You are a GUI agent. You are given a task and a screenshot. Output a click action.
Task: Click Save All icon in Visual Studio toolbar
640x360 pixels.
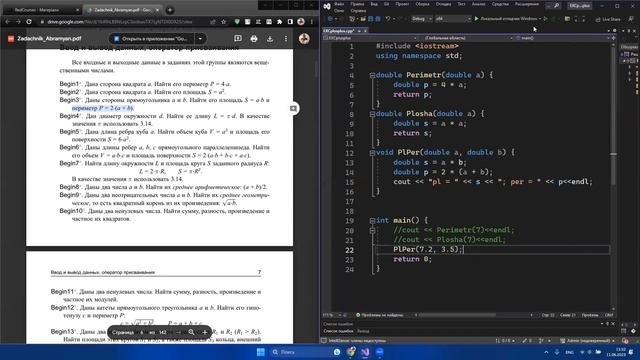[x=378, y=19]
